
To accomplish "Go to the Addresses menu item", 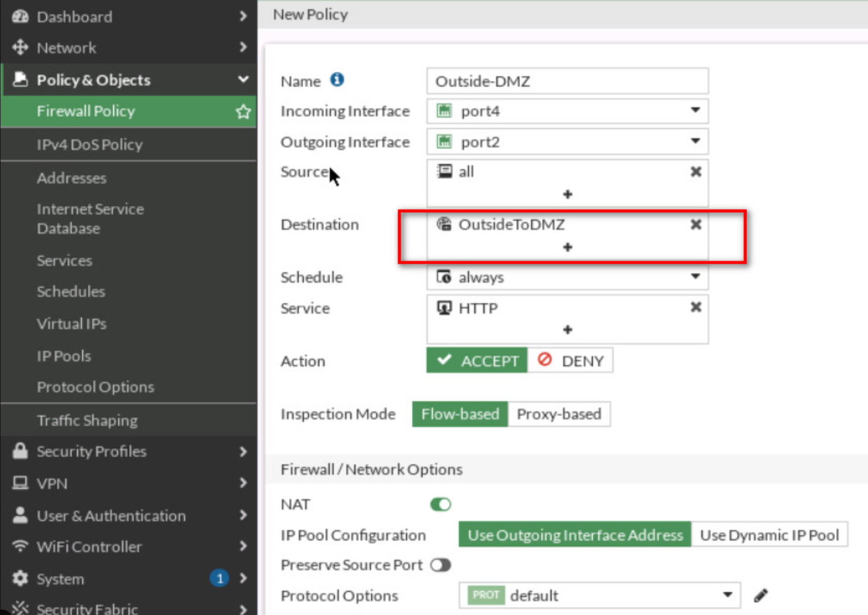I will (x=72, y=178).
